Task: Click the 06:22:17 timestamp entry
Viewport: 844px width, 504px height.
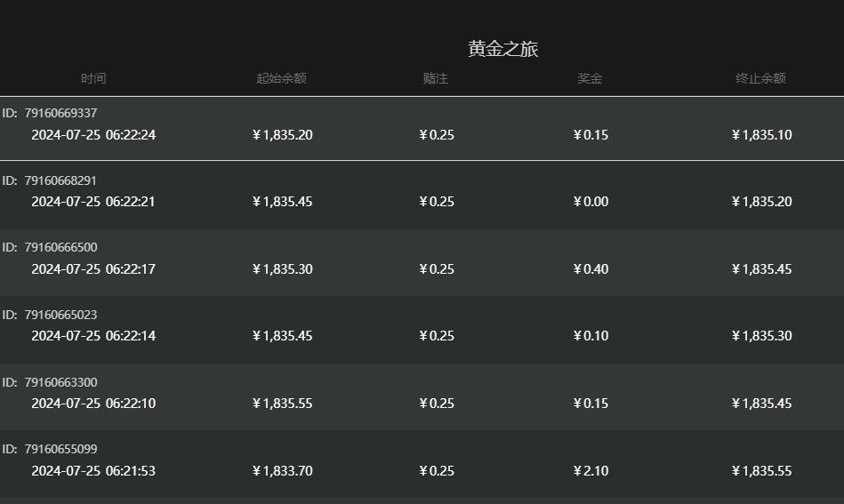Action: [93, 269]
